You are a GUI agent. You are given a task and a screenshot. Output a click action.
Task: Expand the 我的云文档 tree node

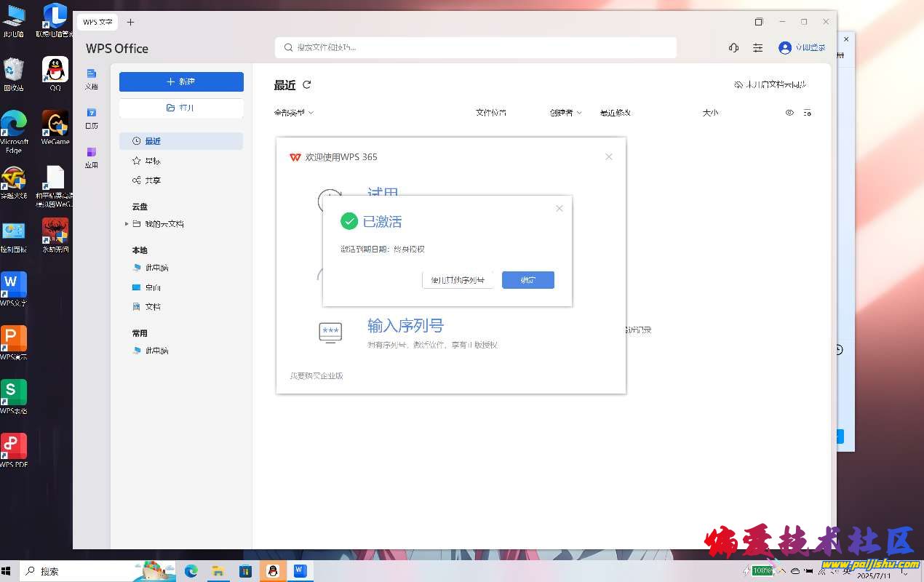127,224
